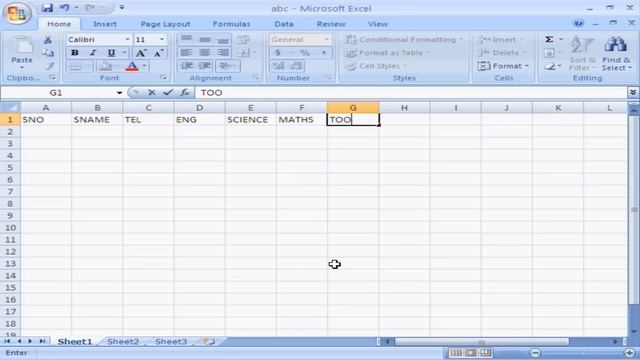Apply fill color with paint bucket

tap(106, 66)
